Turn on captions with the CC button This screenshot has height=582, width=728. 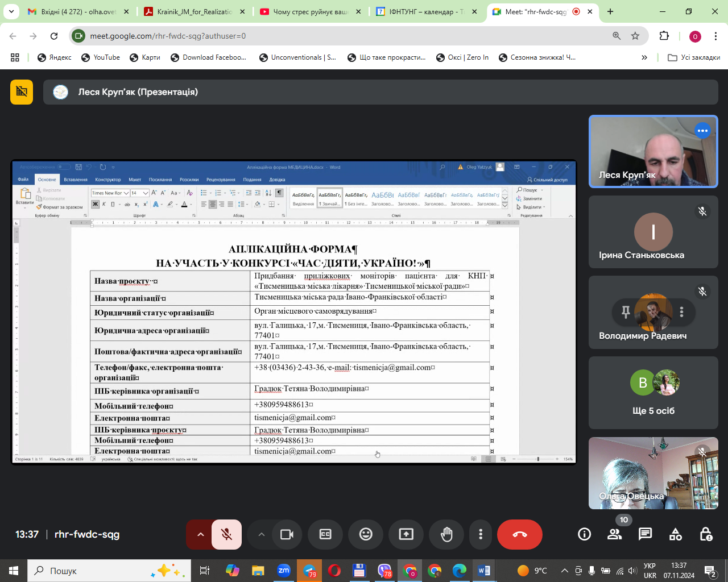(325, 534)
